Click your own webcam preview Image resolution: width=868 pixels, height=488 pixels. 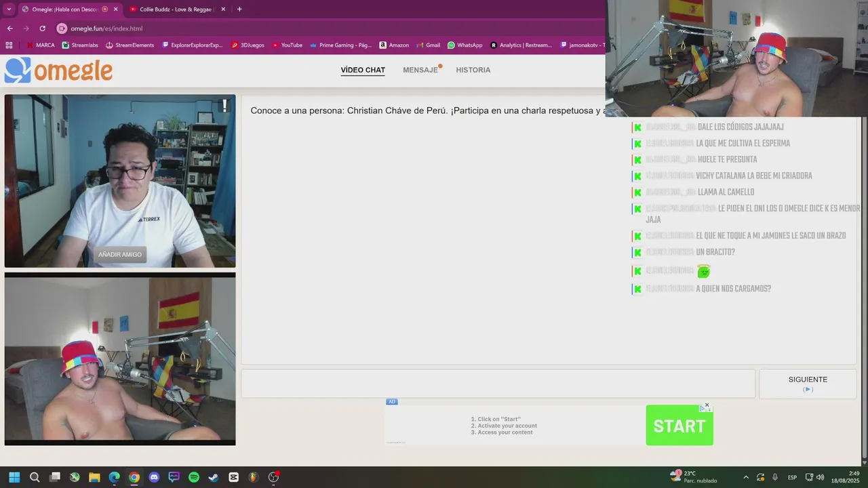[120, 359]
